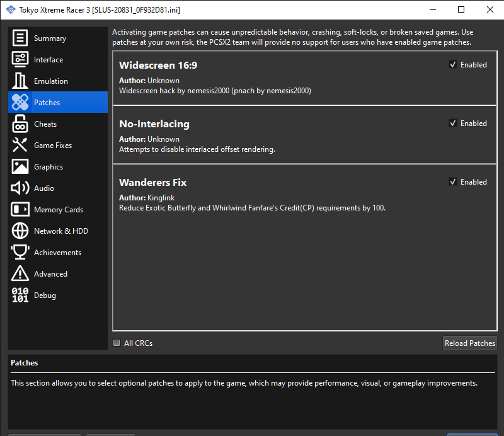The width and height of the screenshot is (504, 436).
Task: Click the Wanderers Fix patch title
Action: [x=152, y=182]
